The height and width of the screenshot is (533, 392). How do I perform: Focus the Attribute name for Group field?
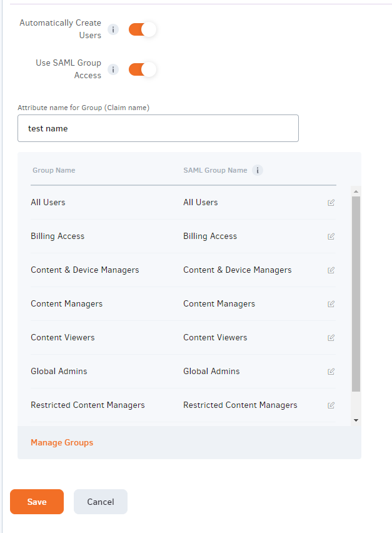pos(158,128)
